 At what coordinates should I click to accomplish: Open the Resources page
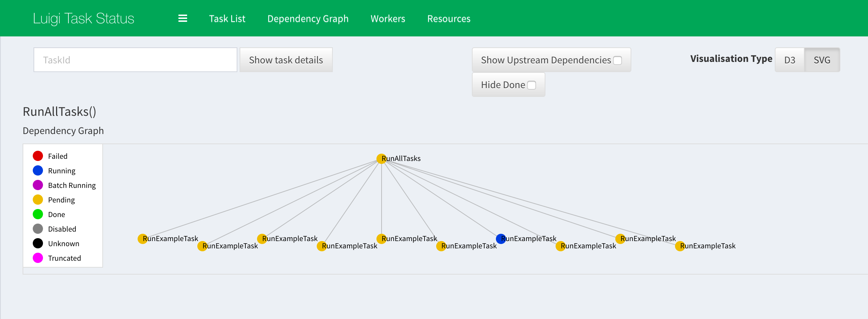449,19
